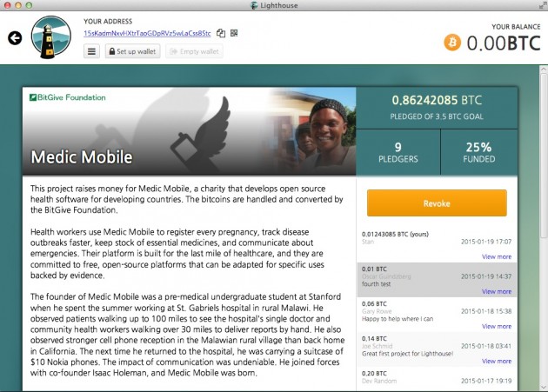548x392 pixels.
Task: Open the hamburger menu button
Action: pos(91,51)
